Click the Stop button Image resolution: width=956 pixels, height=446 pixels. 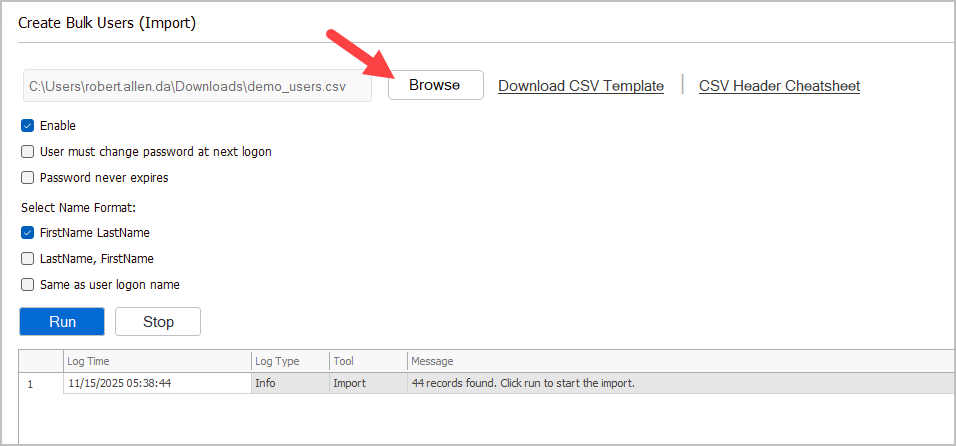(x=158, y=322)
